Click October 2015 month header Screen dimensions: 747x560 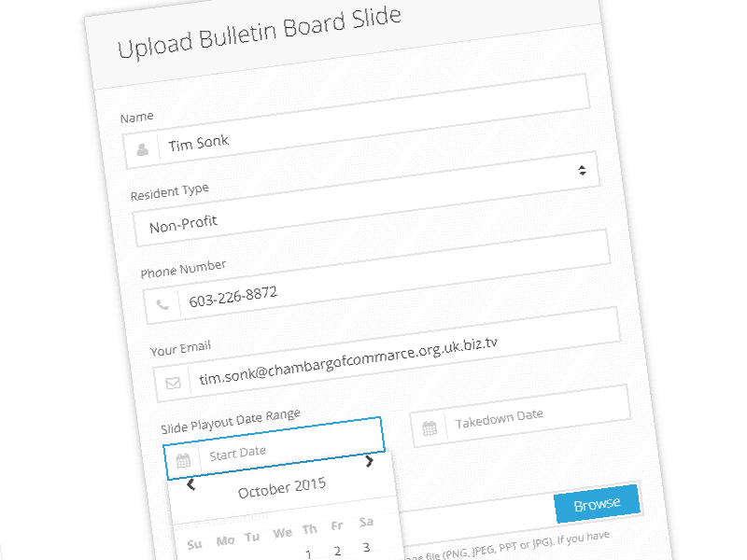pyautogui.click(x=281, y=488)
